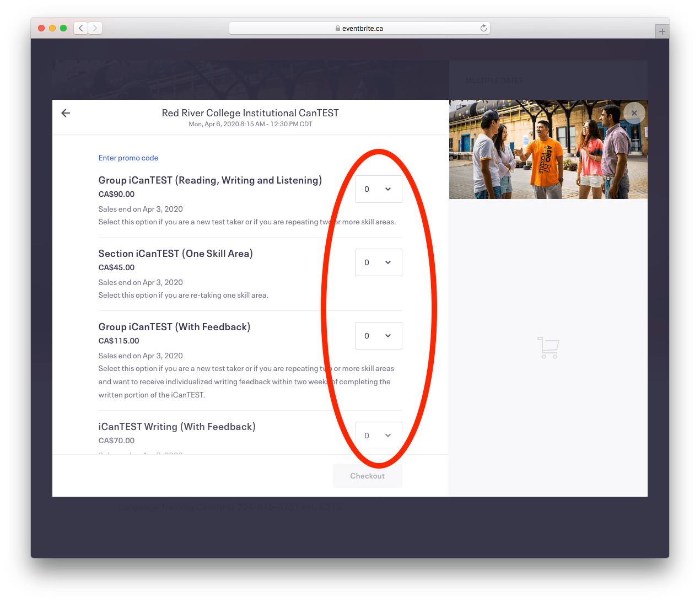The height and width of the screenshot is (602, 700).
Task: Open a new tab with the plus button
Action: pyautogui.click(x=662, y=31)
